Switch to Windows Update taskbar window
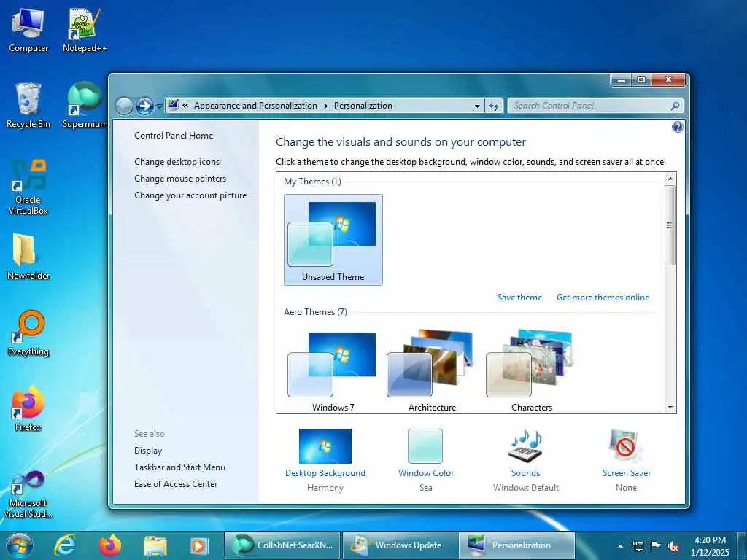Image resolution: width=747 pixels, height=560 pixels. point(400,545)
